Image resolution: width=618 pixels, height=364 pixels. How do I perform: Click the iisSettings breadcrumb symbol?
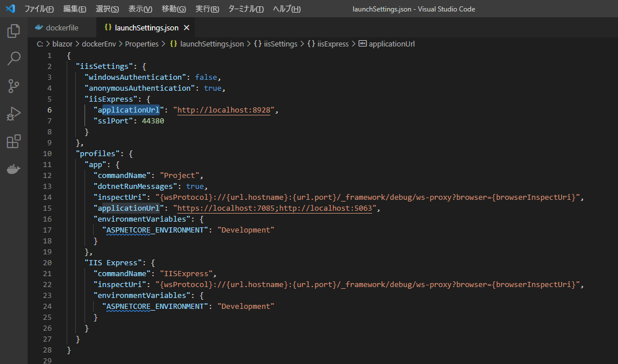coord(276,44)
